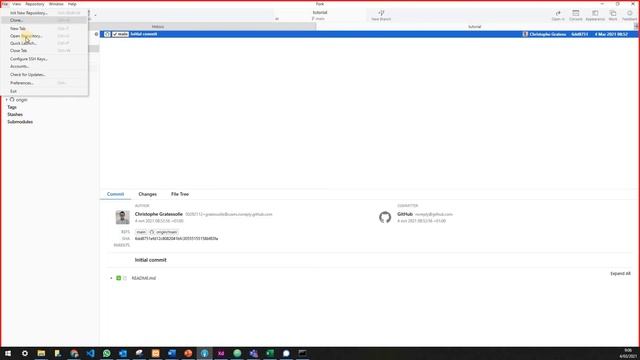Screen dimensions: 640x360
Task: Open WhatsApp from the taskbar
Action: tap(107, 353)
